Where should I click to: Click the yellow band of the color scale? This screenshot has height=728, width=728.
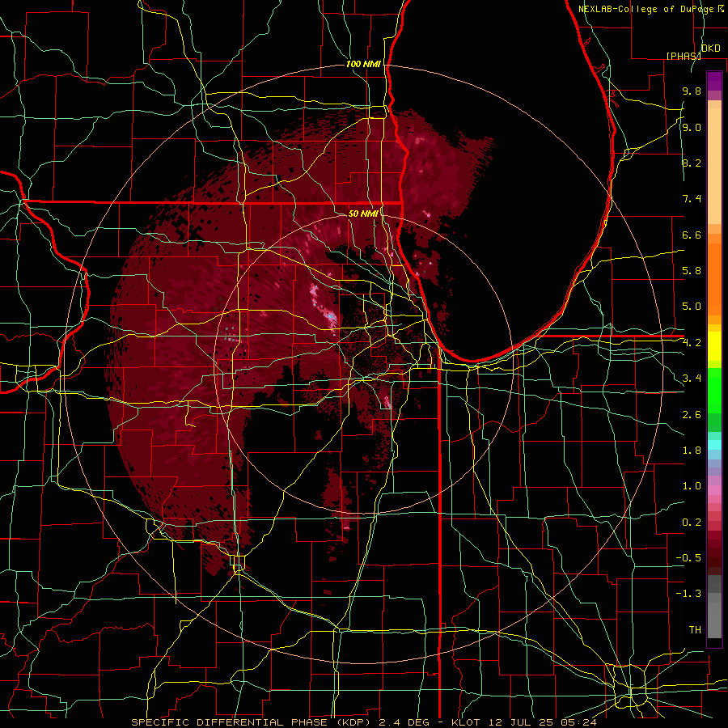coord(714,346)
